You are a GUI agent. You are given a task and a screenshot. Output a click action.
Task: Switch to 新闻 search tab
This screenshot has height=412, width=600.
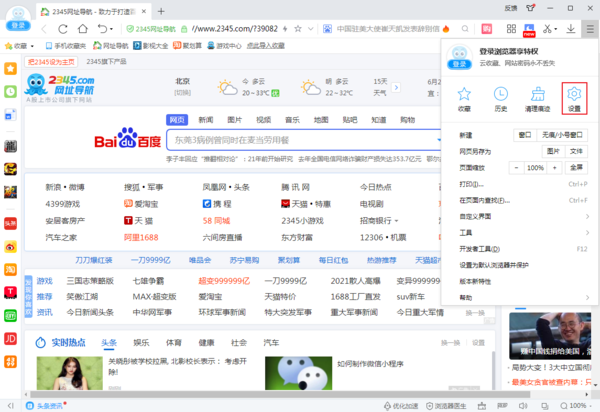204,119
